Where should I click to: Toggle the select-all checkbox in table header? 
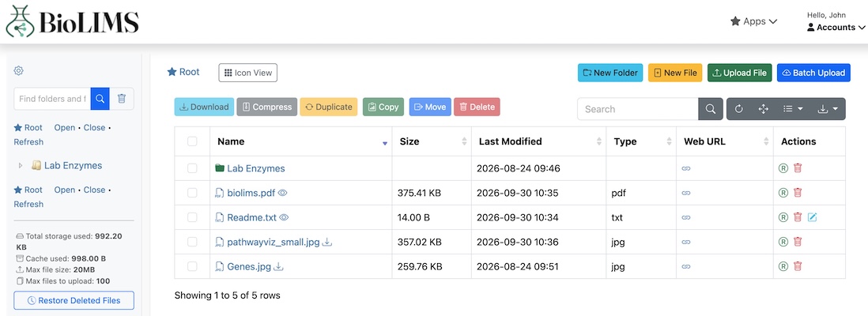tap(192, 141)
